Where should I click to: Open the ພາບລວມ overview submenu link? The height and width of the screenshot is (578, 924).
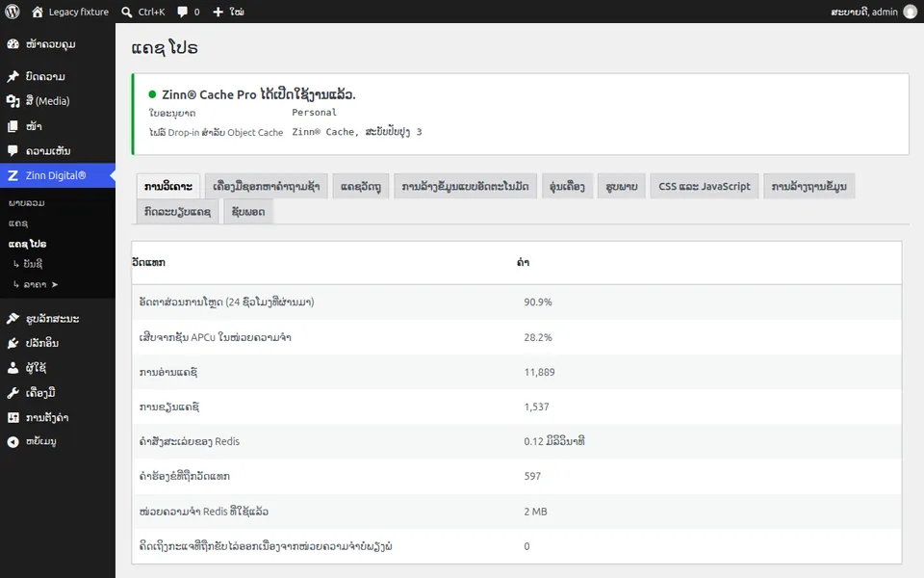[x=27, y=203]
